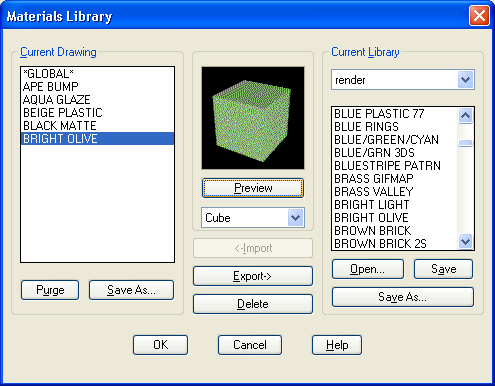Click Save As under Current Library
495x386 pixels.
[x=403, y=297]
